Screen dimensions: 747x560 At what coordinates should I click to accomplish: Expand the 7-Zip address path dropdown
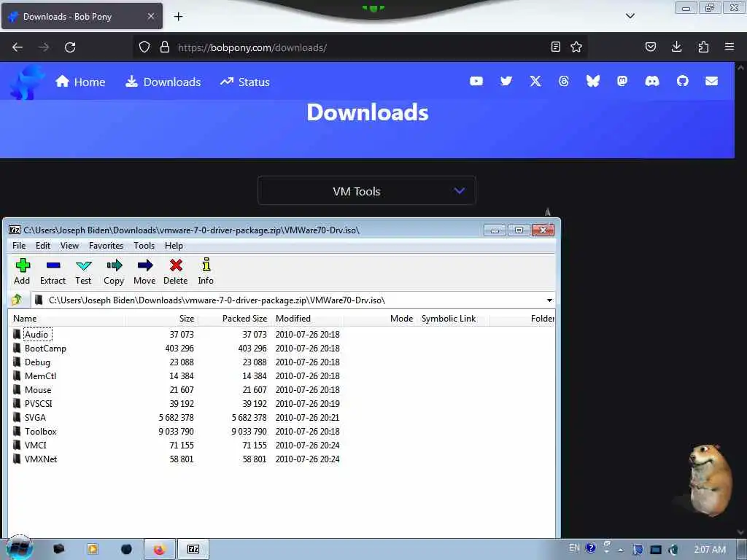pos(549,300)
